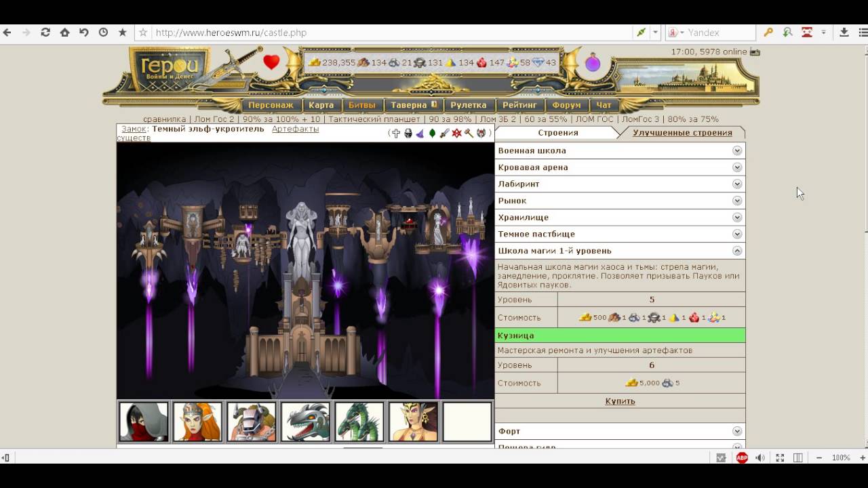Click the sword faction icon
Screen dimensions: 868x488
click(444, 134)
